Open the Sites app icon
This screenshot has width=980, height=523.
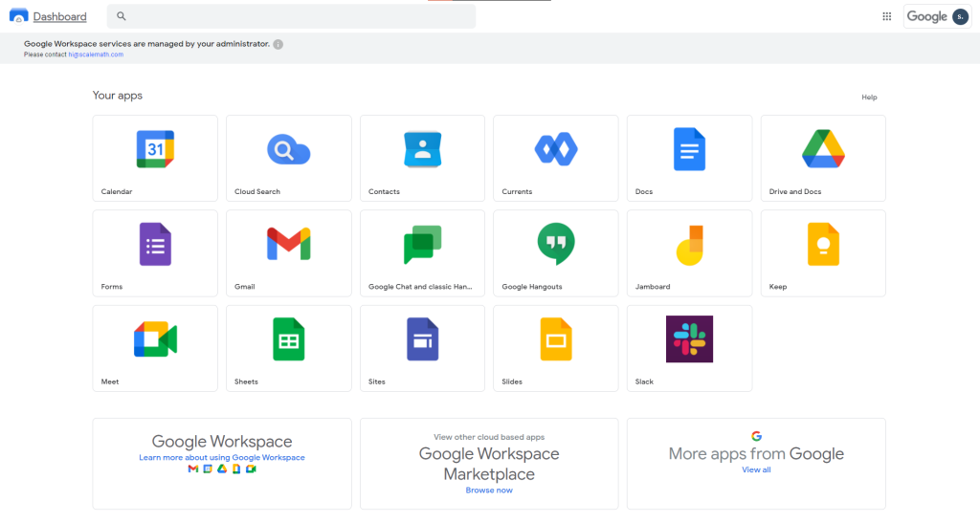422,338
